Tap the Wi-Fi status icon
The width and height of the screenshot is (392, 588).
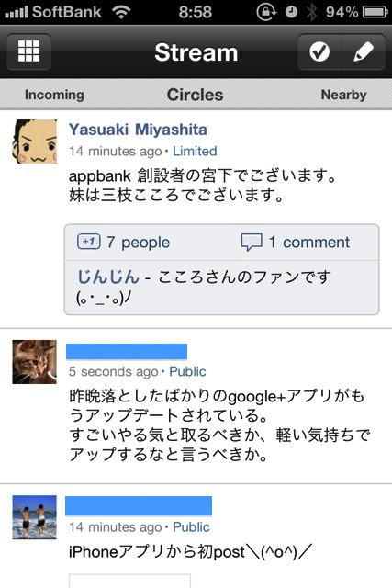121,12
